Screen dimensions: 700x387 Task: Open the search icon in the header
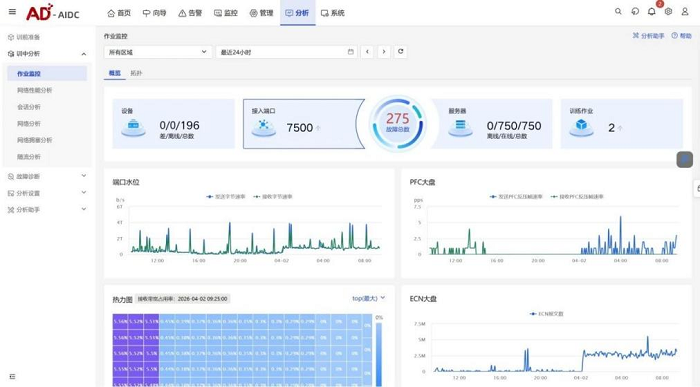pos(618,12)
